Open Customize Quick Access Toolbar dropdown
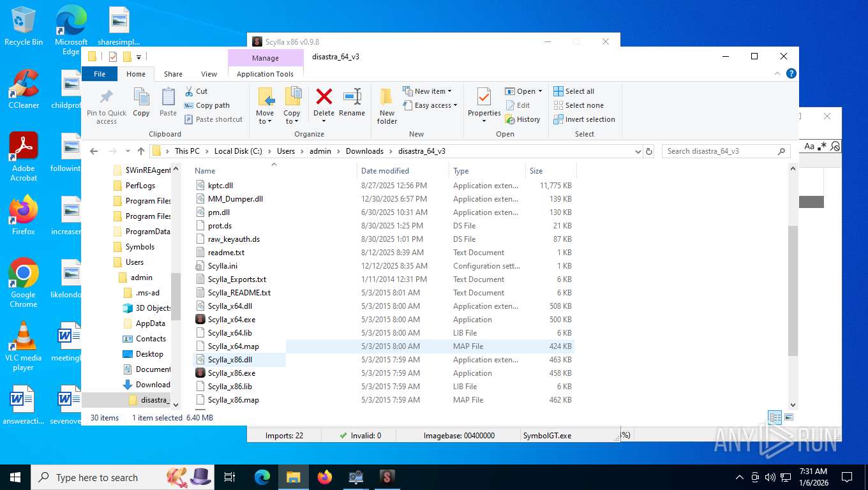 click(x=138, y=57)
